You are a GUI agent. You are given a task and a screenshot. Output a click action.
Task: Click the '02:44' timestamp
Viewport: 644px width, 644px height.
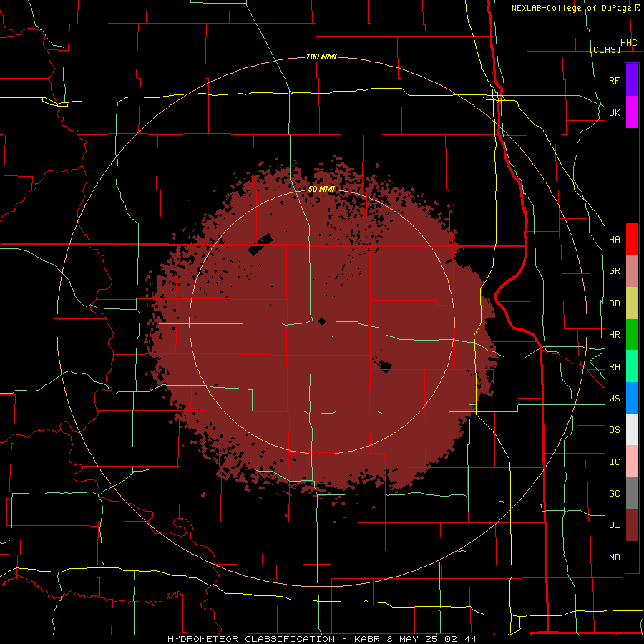tap(459, 639)
